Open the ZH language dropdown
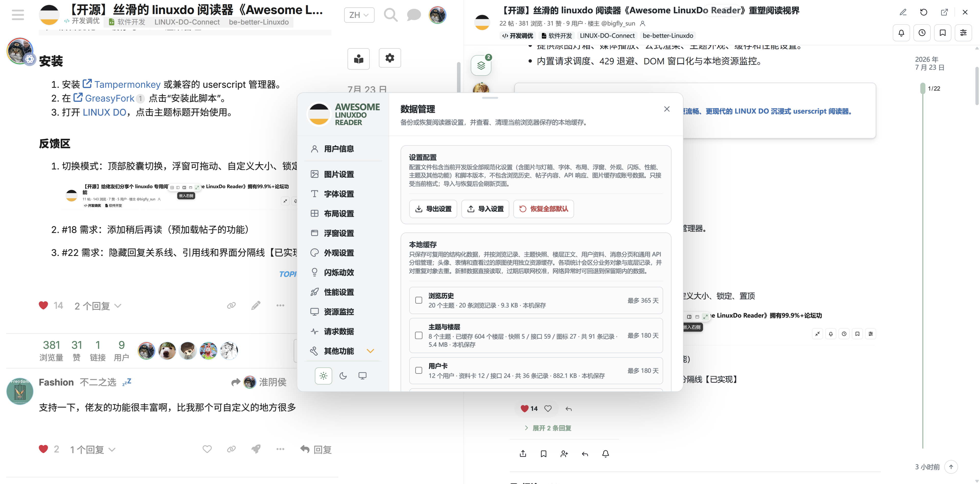This screenshot has height=484, width=980. [359, 15]
